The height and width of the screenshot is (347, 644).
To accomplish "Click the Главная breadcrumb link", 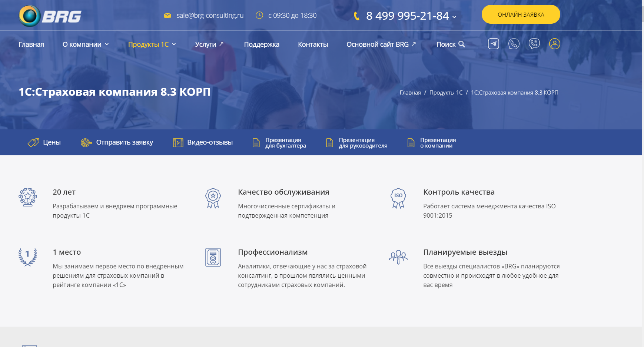I will [410, 92].
